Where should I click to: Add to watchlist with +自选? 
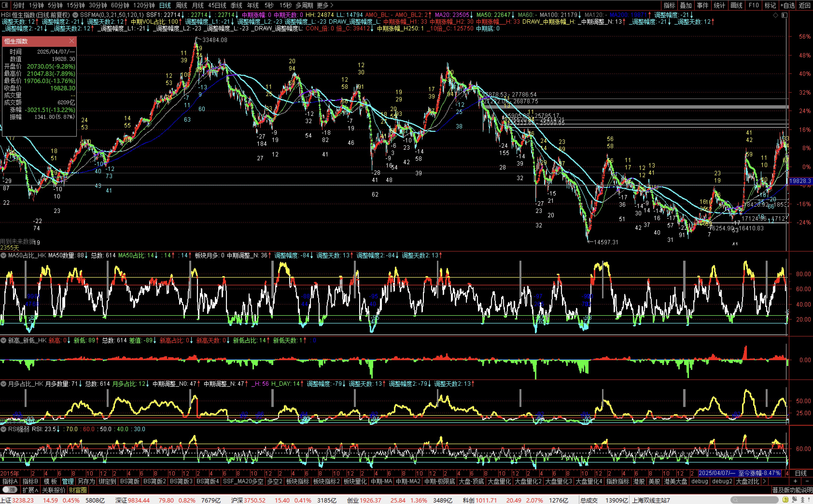click(x=787, y=5)
